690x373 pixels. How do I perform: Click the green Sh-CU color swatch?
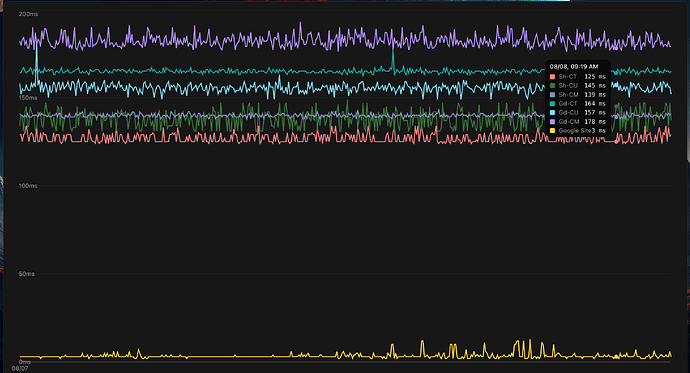(x=552, y=86)
